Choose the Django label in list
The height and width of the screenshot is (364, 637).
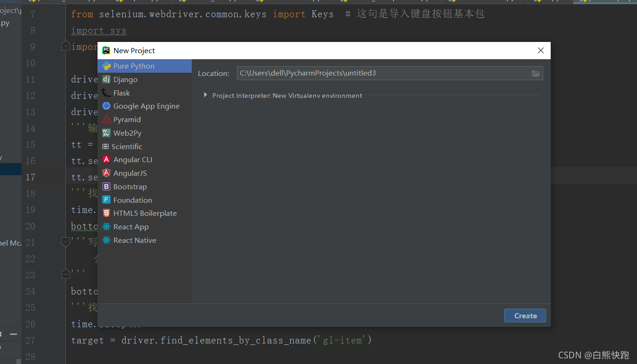(x=126, y=79)
